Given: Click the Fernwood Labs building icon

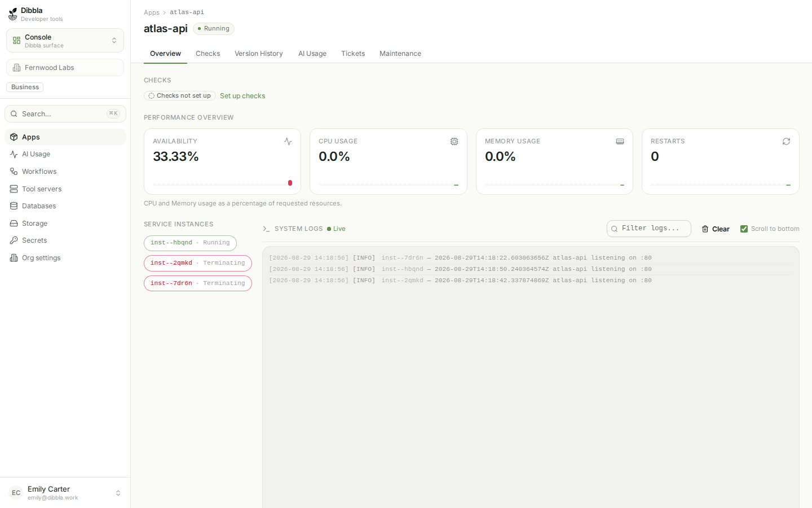Looking at the screenshot, I should (x=17, y=68).
